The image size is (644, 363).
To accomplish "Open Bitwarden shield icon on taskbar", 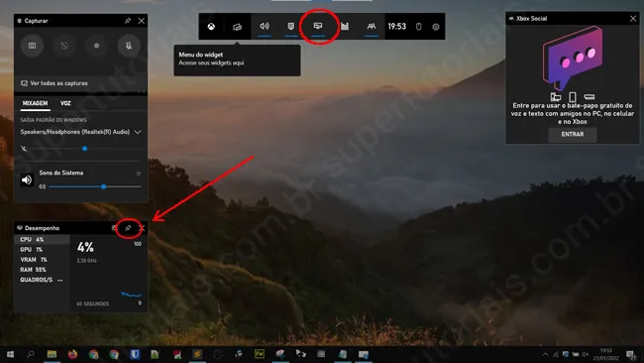I will [x=135, y=354].
